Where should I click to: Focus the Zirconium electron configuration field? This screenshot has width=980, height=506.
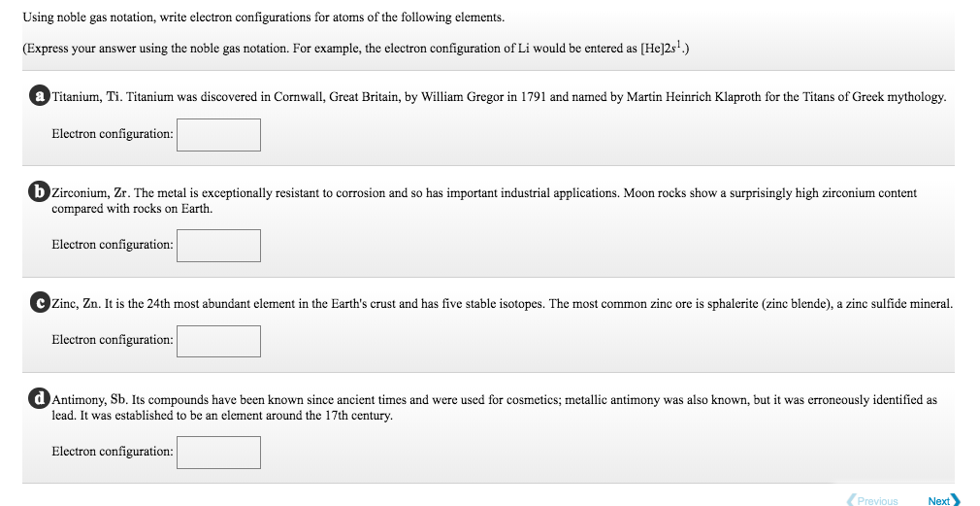218,245
